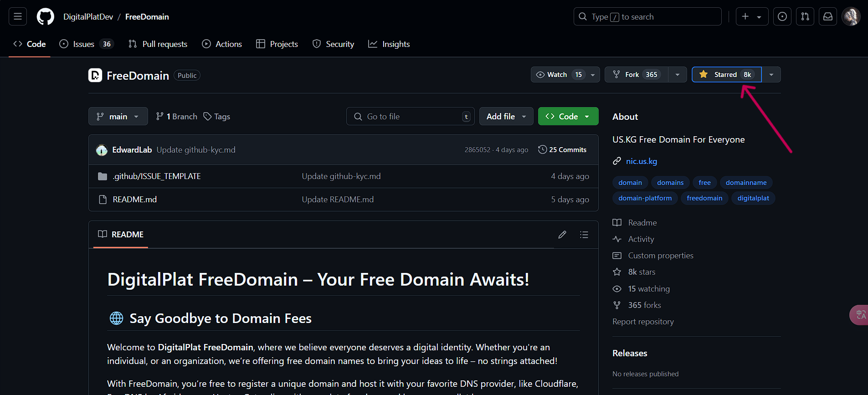Open the translate floating widget icon
This screenshot has width=868, height=395.
click(x=860, y=315)
